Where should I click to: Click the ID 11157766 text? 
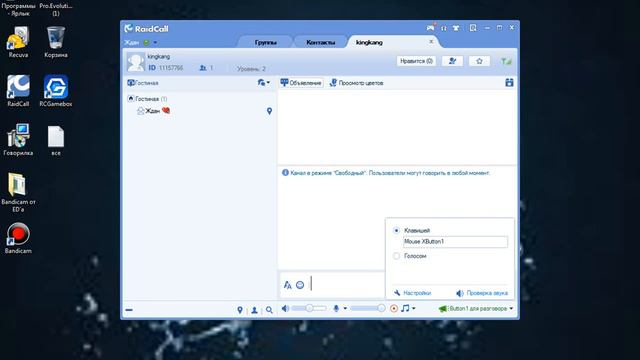[165, 68]
